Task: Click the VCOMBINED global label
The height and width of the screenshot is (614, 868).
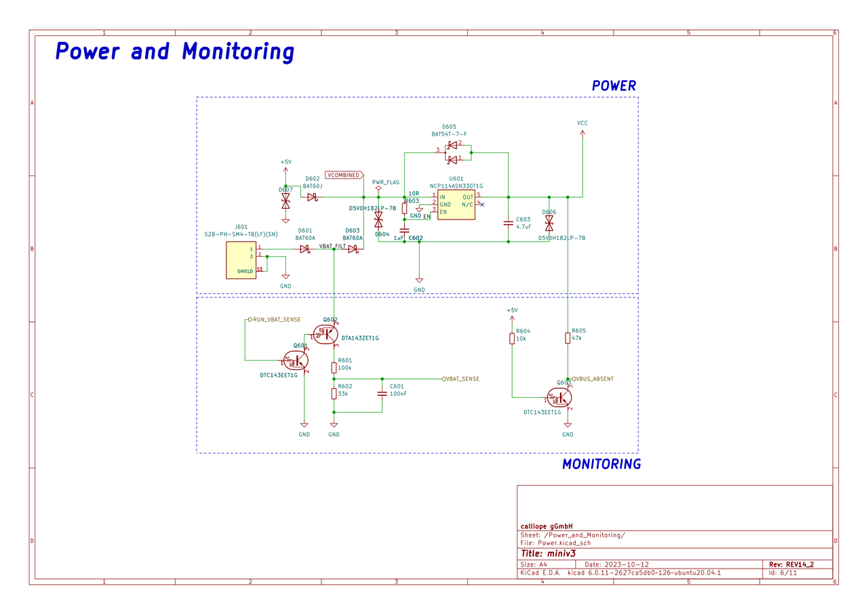Action: pos(344,175)
